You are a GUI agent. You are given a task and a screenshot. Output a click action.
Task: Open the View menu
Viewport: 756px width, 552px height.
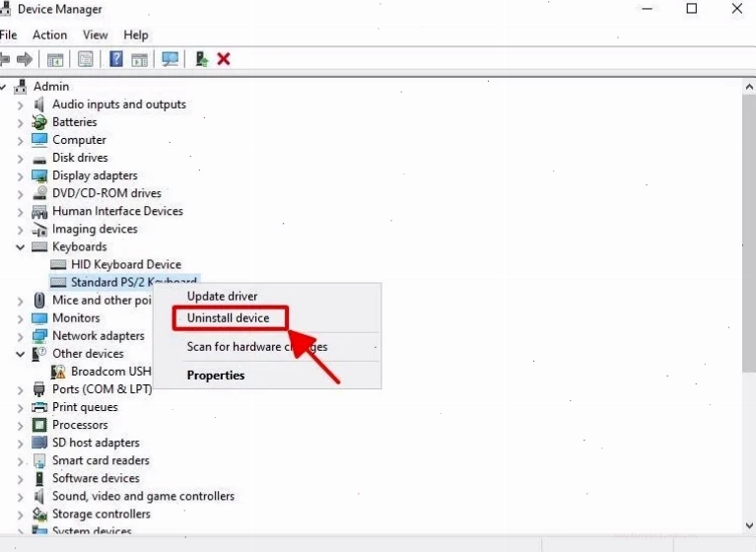coord(95,34)
